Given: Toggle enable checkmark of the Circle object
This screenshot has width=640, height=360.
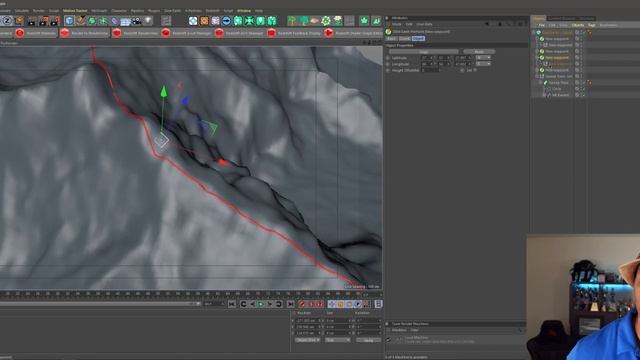Looking at the screenshot, I should point(583,89).
